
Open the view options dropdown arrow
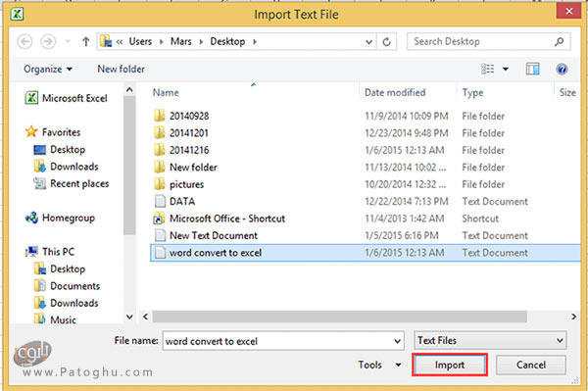pos(506,69)
